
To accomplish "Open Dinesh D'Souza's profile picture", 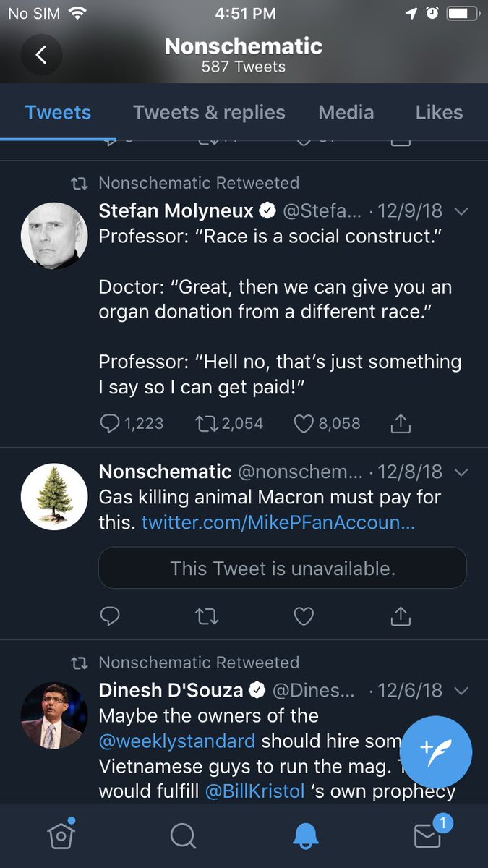I will click(x=54, y=715).
